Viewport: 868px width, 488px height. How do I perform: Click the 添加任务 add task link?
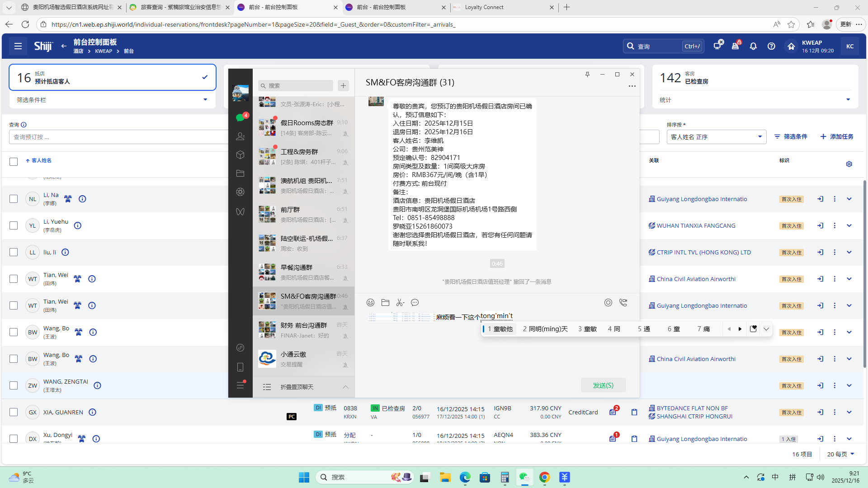[x=837, y=136]
